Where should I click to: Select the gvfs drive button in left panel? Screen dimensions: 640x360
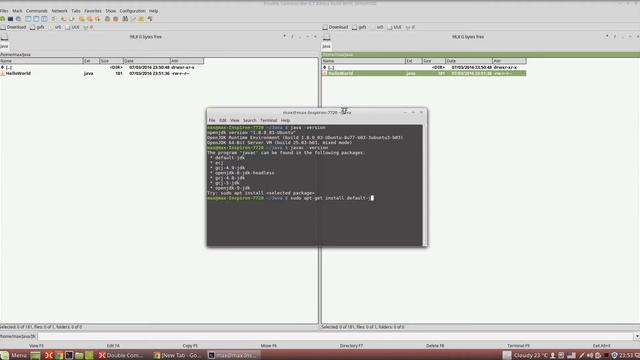tap(37, 27)
